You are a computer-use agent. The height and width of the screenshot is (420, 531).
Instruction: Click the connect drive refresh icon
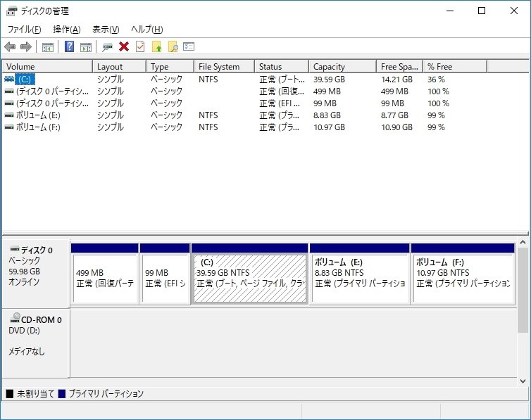107,46
